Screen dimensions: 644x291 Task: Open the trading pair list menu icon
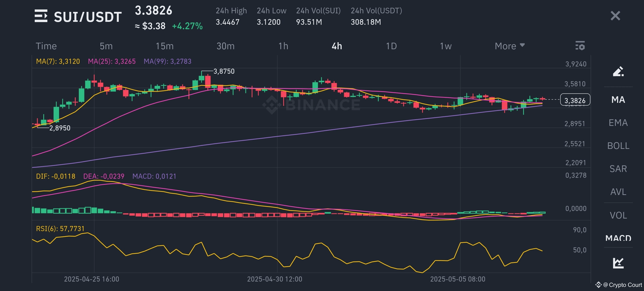41,16
